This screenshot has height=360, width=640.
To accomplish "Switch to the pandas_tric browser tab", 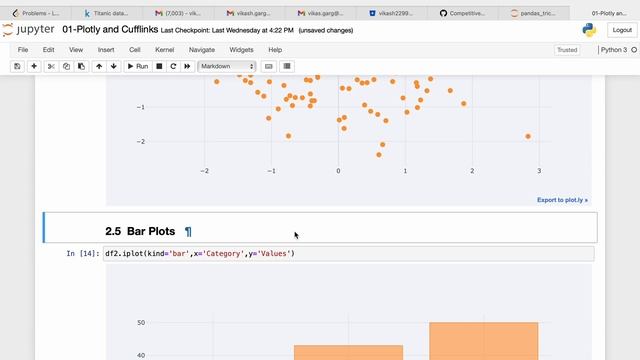I will [x=533, y=13].
